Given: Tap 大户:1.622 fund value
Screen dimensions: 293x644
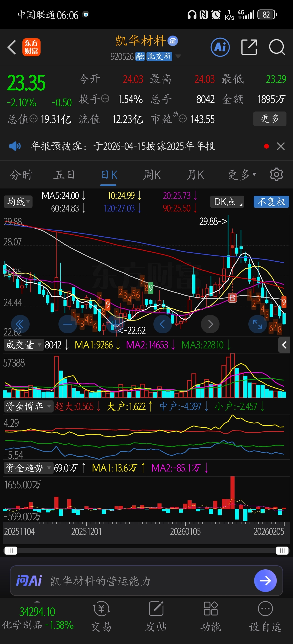Looking at the screenshot, I should click(x=130, y=406).
